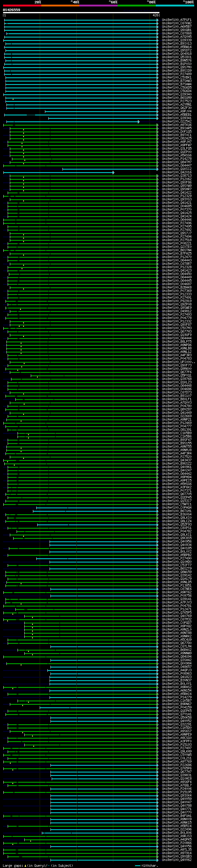The width and height of the screenshot is (197, 868).
Task: Click the green ~80% identity legend segment
Action: (137, 6)
